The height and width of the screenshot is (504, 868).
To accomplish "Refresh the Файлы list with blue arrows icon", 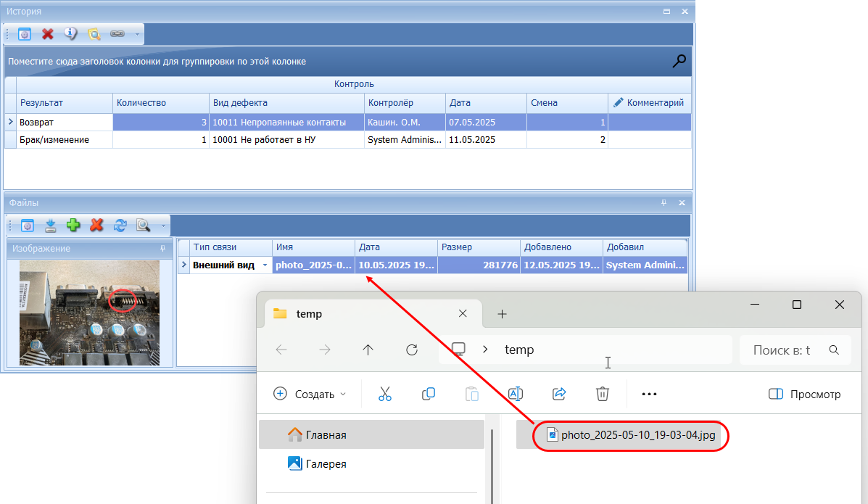I will coord(120,226).
